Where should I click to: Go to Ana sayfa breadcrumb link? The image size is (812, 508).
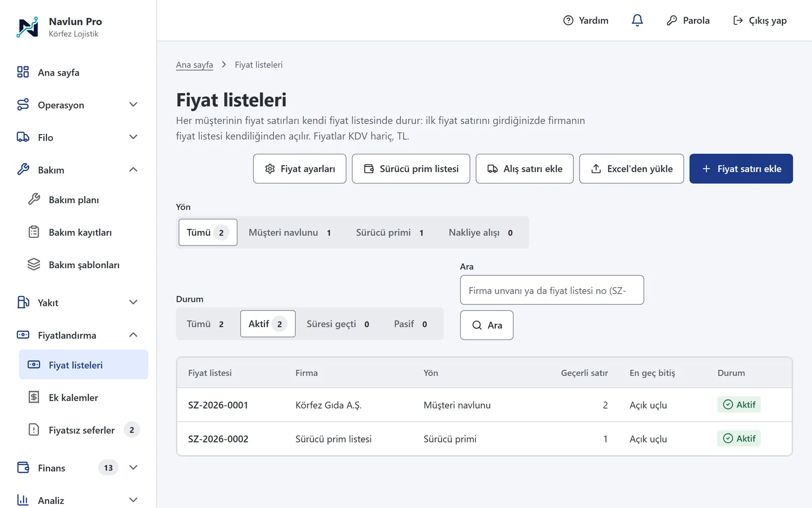click(194, 65)
